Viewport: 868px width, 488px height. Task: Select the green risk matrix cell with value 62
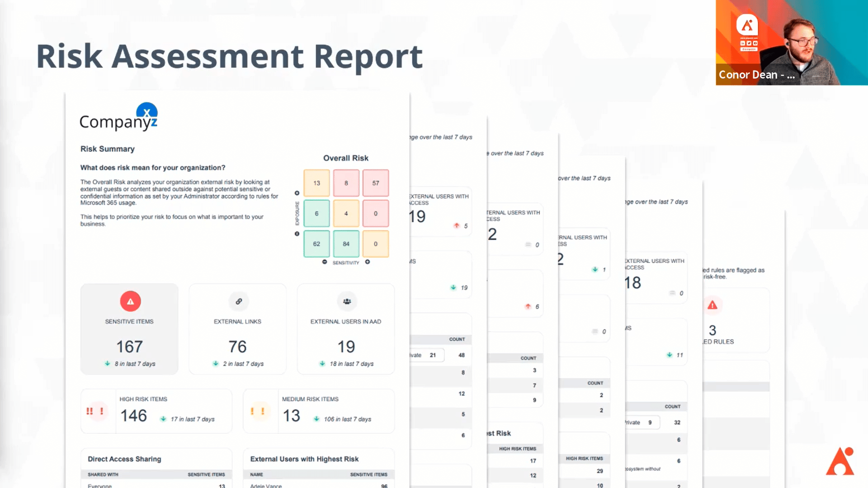point(316,244)
